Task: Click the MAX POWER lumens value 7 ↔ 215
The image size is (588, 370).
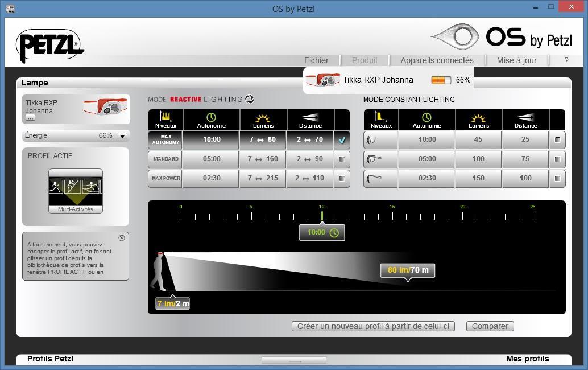Action: (263, 178)
